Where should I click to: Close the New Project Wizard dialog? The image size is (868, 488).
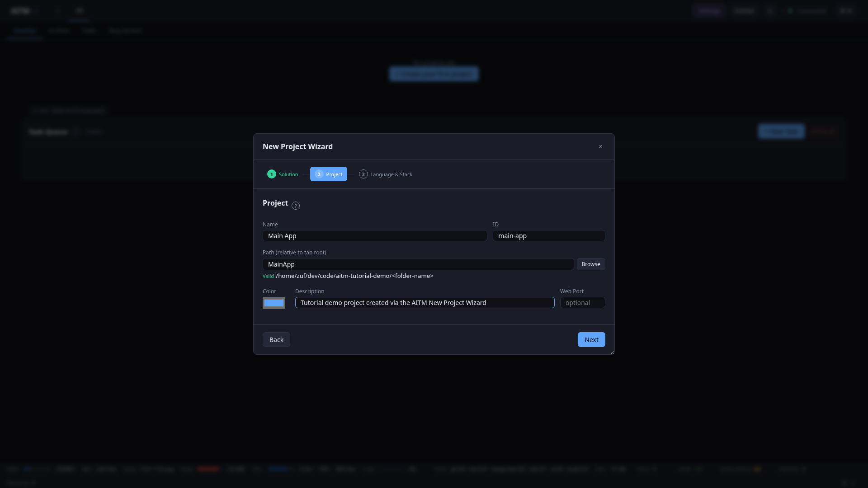(601, 146)
